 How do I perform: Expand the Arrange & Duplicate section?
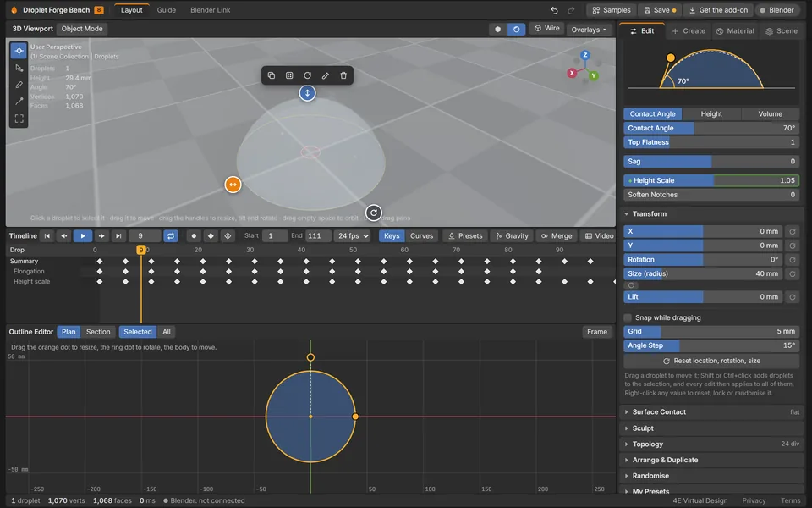pos(711,460)
